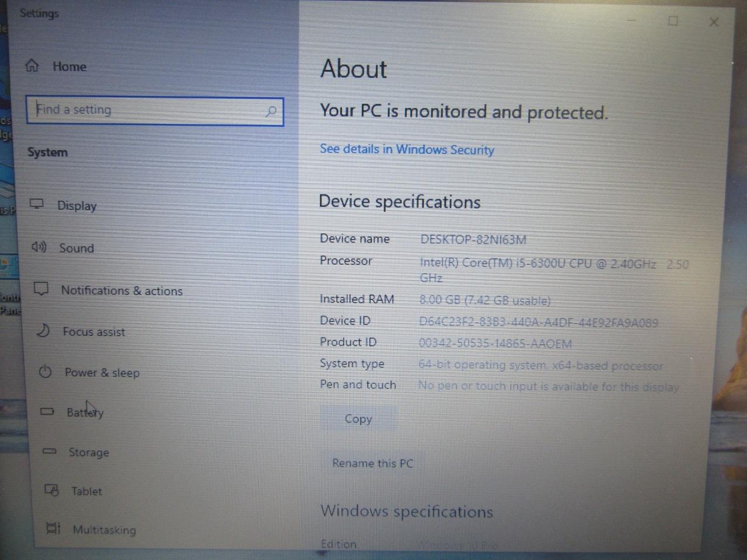Click Your PC is monitored and protected text

click(464, 111)
